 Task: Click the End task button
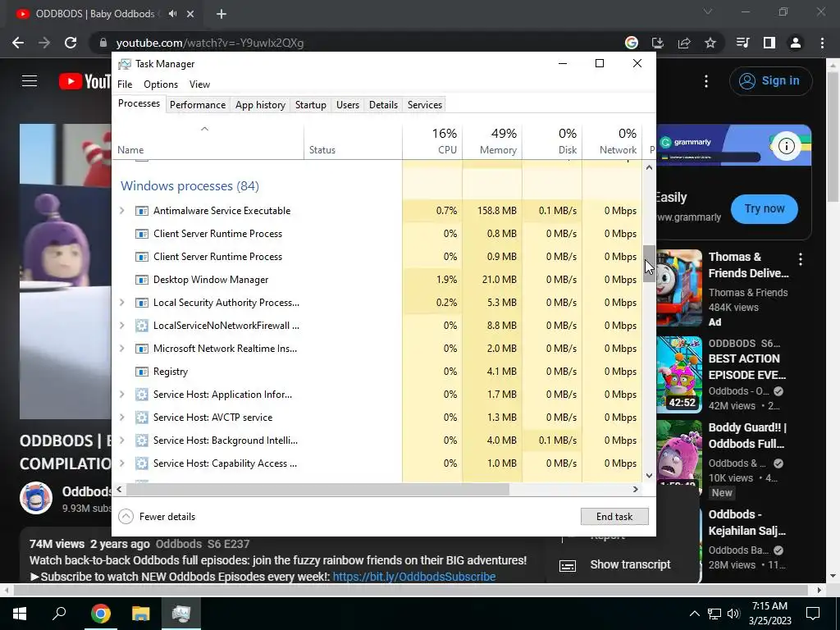coord(614,517)
